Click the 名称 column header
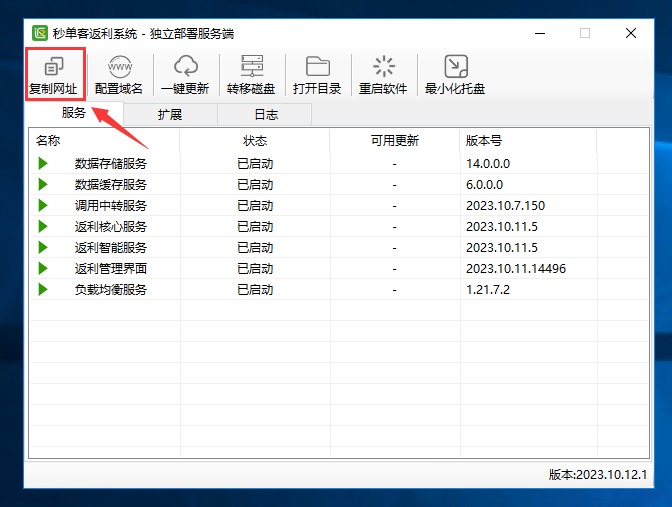Screen dimensions: 672x507 tap(105, 141)
